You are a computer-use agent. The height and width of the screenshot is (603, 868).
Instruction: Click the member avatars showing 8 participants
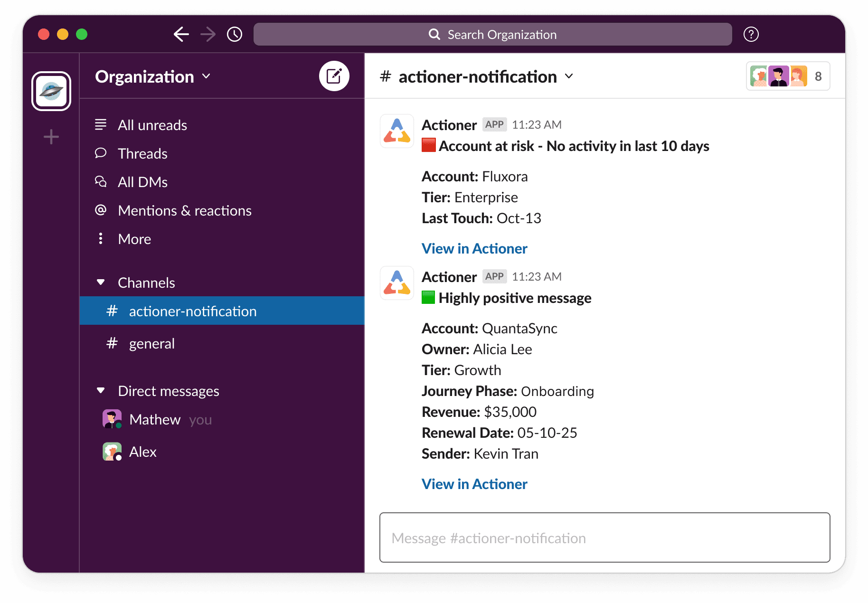(787, 75)
